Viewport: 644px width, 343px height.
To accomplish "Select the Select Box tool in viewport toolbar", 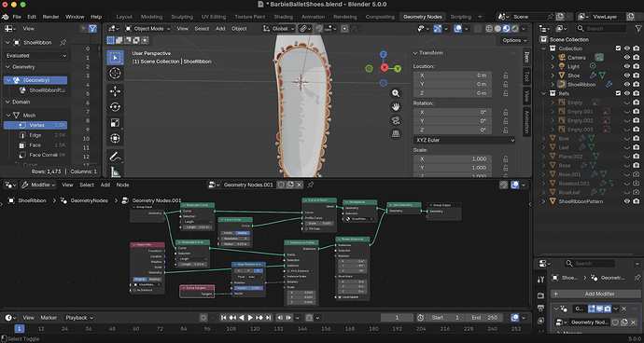I will pos(115,58).
